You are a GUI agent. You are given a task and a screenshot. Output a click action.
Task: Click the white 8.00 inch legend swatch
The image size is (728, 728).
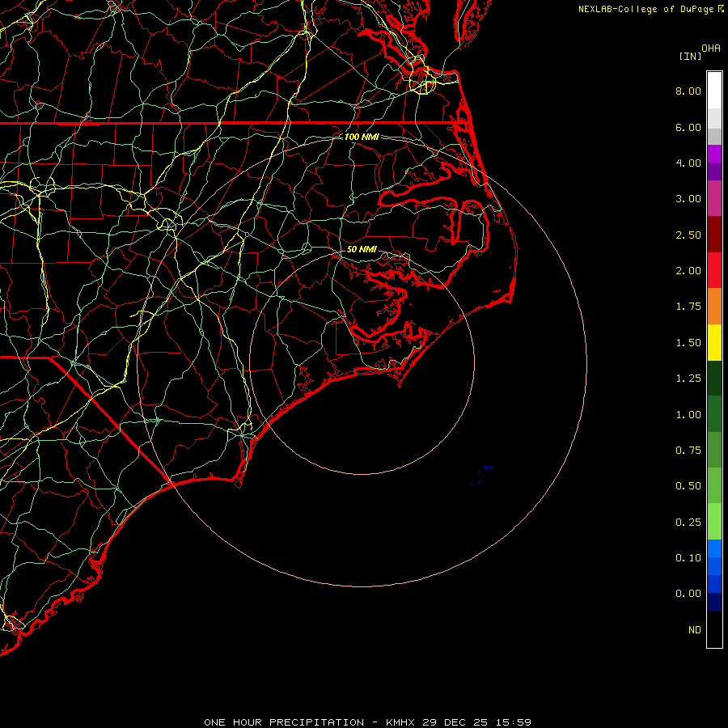(x=714, y=91)
